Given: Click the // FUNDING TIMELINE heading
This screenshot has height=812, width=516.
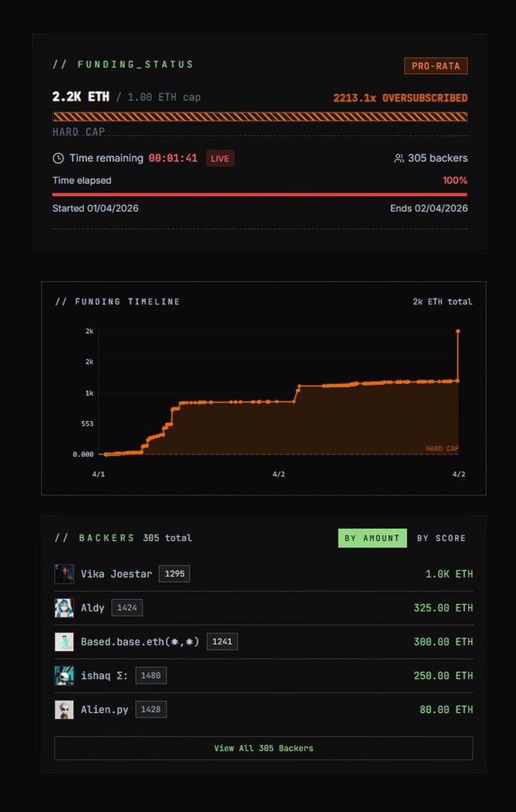Looking at the screenshot, I should pyautogui.click(x=118, y=302).
